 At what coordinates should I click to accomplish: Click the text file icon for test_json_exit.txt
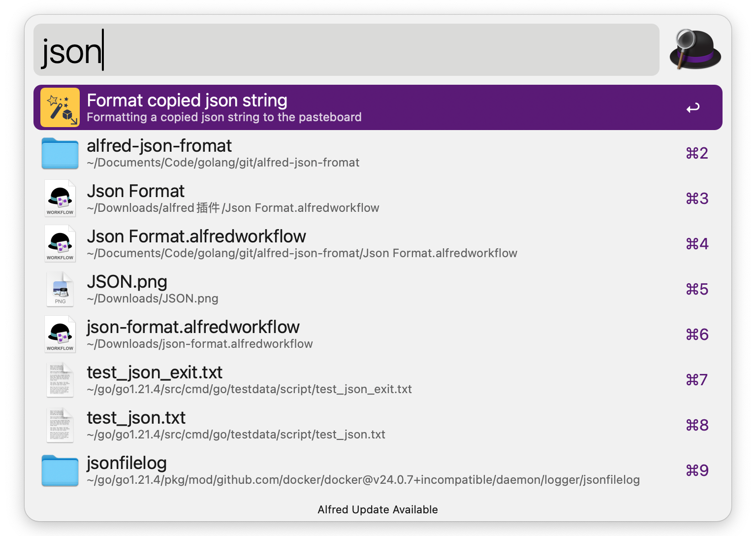60,379
